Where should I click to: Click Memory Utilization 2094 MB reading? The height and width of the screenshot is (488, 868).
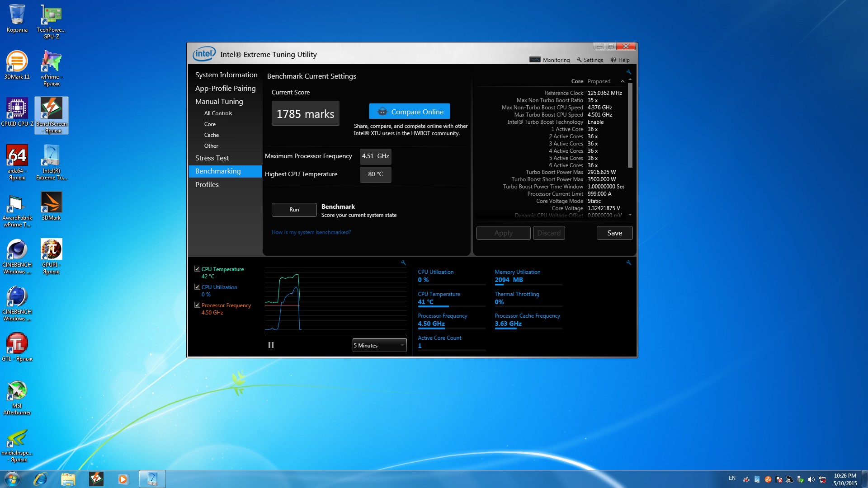pyautogui.click(x=509, y=280)
